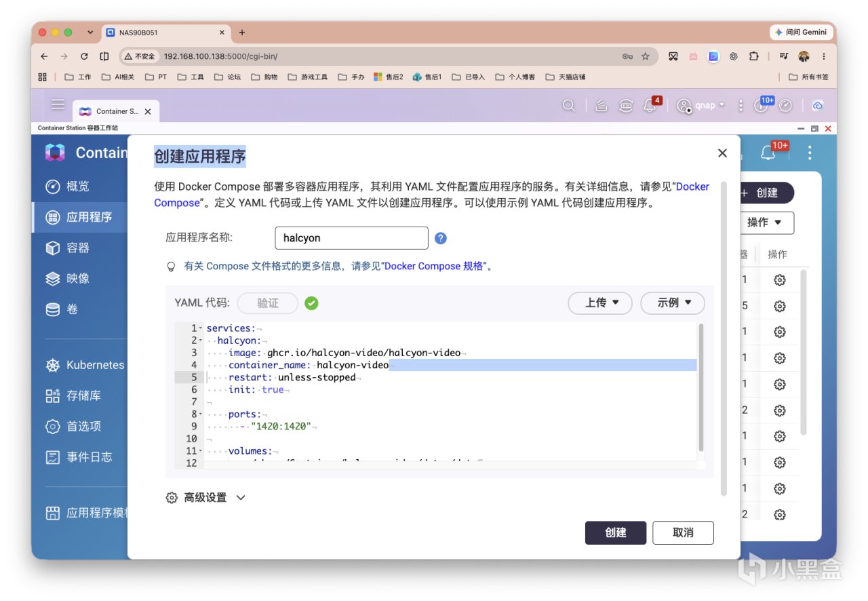The width and height of the screenshot is (868, 601).
Task: Open the qnap user account menu
Action: click(701, 106)
